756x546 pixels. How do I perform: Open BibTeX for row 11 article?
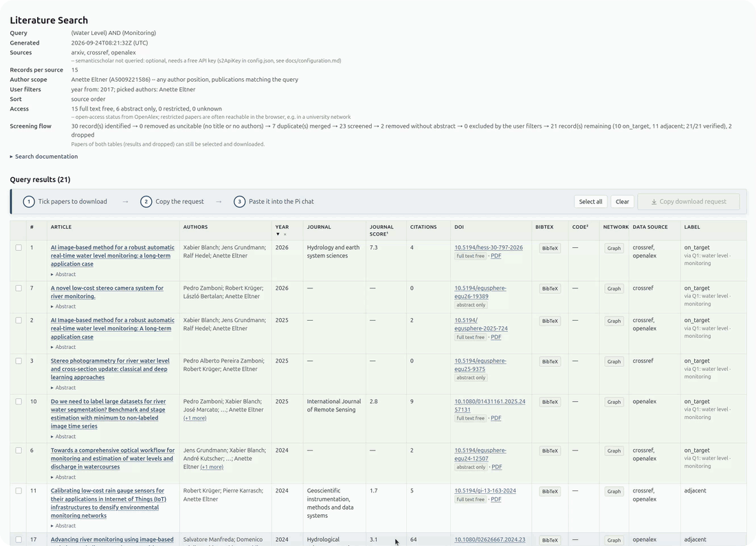pos(550,492)
